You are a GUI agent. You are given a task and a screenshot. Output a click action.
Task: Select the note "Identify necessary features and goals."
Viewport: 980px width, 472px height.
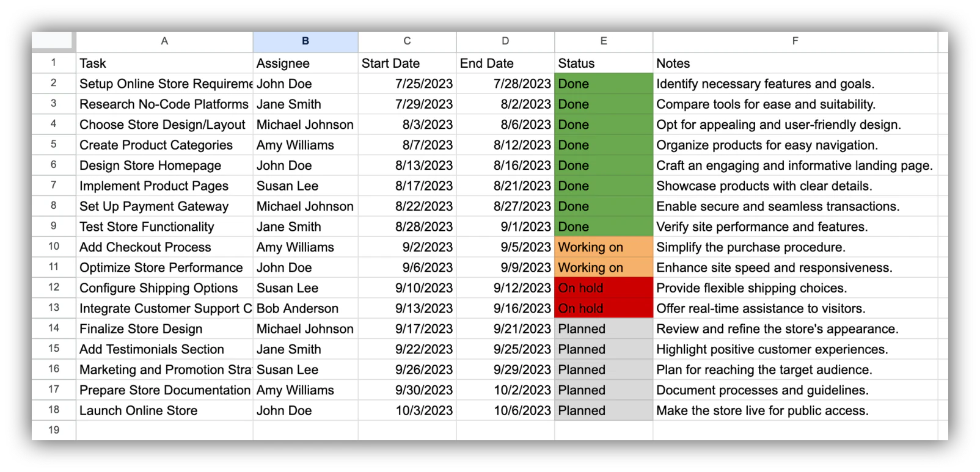point(795,84)
